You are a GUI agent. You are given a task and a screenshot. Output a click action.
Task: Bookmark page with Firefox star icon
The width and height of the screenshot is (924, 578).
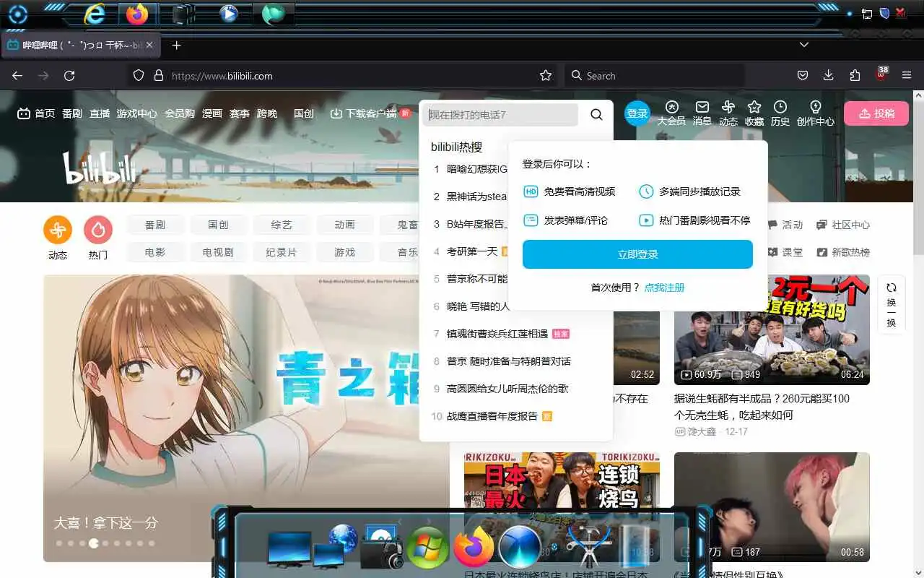pyautogui.click(x=546, y=76)
